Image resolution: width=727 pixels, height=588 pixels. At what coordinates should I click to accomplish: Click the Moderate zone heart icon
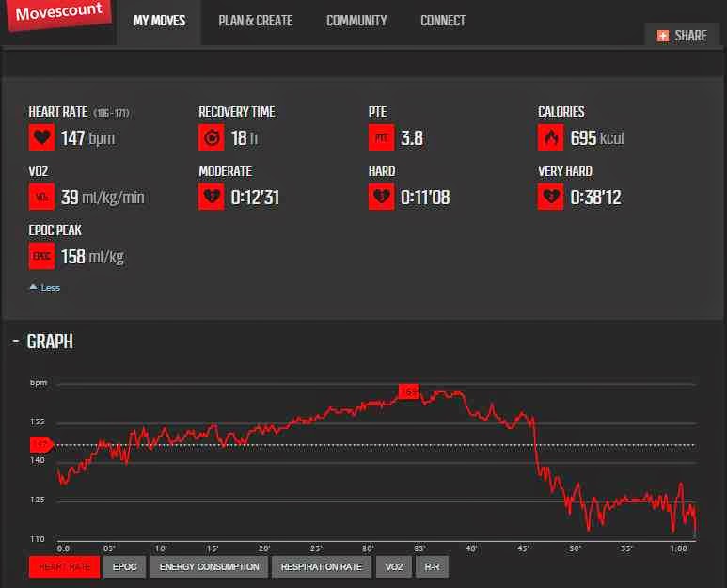pyautogui.click(x=212, y=197)
